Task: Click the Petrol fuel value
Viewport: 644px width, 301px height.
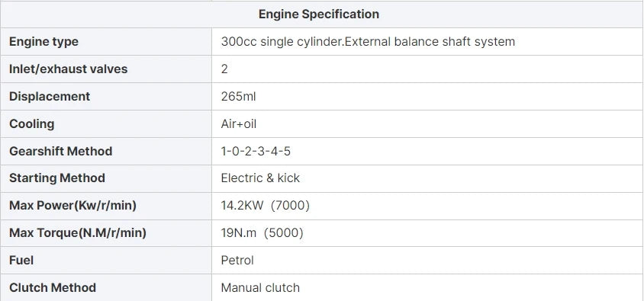Action: coord(237,260)
